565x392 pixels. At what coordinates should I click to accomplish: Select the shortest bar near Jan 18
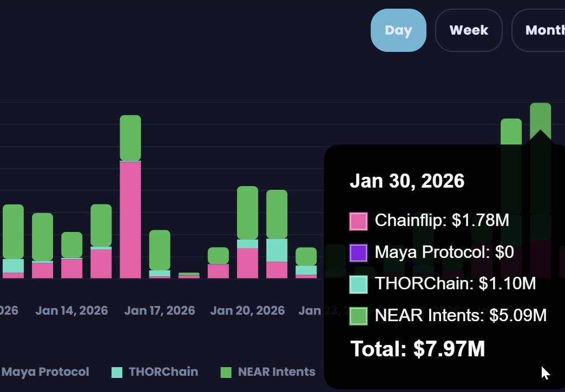coord(188,275)
